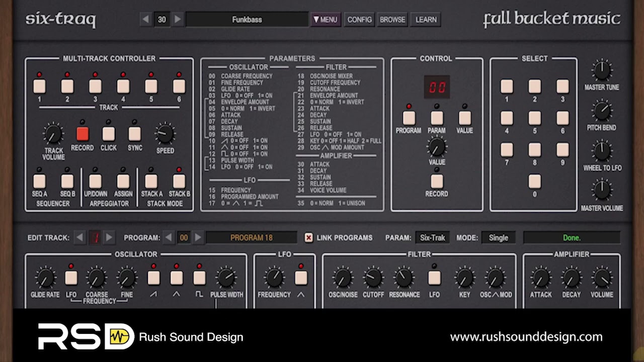Image resolution: width=644 pixels, height=362 pixels.
Task: Select track 1 button in Multi-Track Controller
Action: tap(39, 86)
